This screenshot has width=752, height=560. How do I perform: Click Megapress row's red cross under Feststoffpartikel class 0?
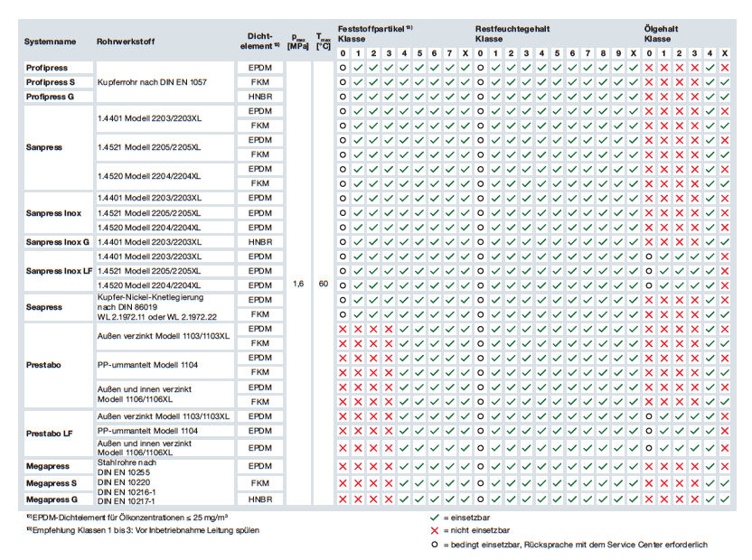point(343,466)
